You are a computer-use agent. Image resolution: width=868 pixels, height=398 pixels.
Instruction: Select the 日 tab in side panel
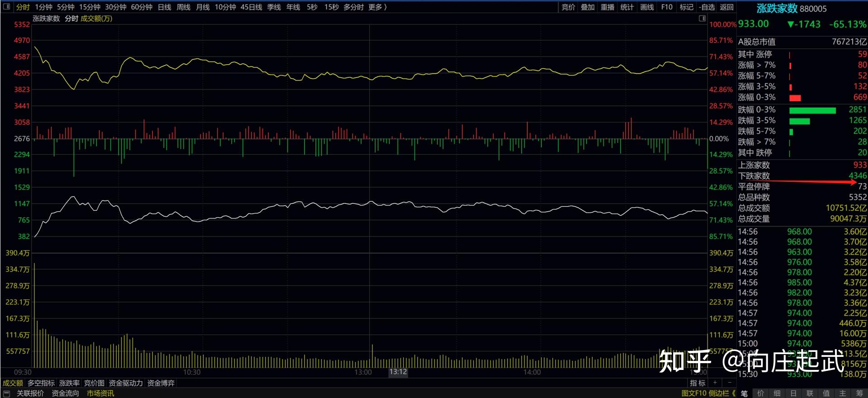point(793,393)
